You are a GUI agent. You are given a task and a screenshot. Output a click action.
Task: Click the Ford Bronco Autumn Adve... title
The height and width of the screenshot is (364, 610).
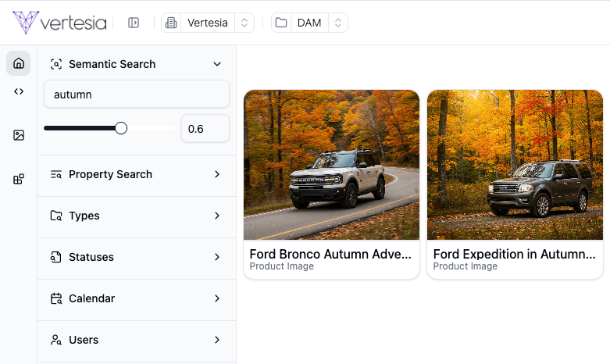tap(330, 254)
